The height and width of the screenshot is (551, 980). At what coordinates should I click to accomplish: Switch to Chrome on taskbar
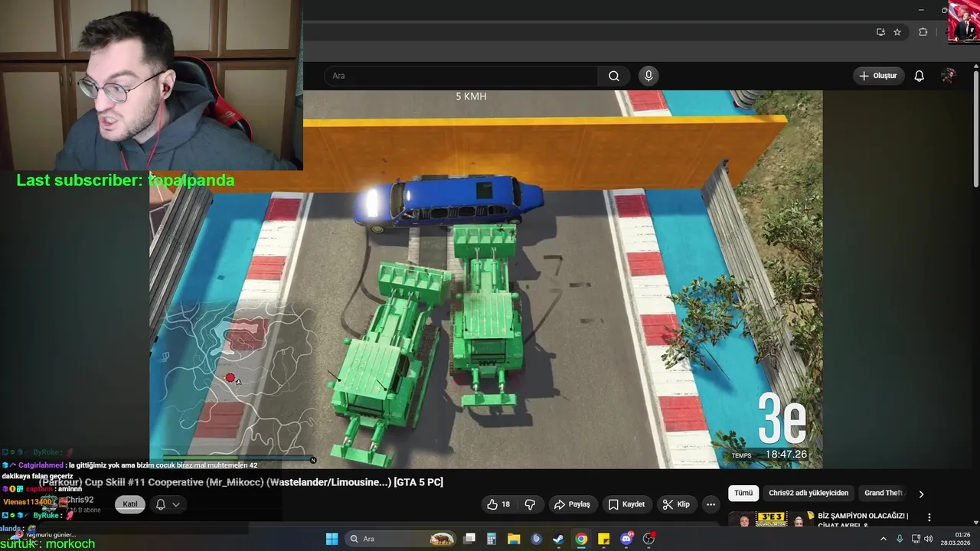[581, 539]
